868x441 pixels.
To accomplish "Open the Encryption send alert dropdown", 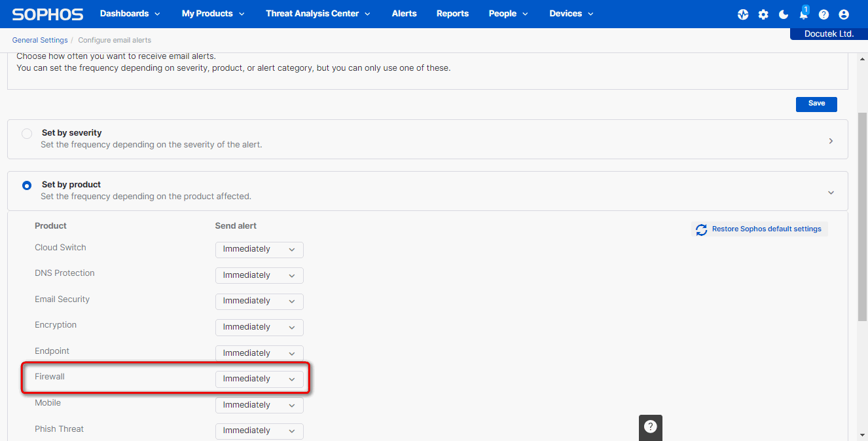I will [x=259, y=327].
